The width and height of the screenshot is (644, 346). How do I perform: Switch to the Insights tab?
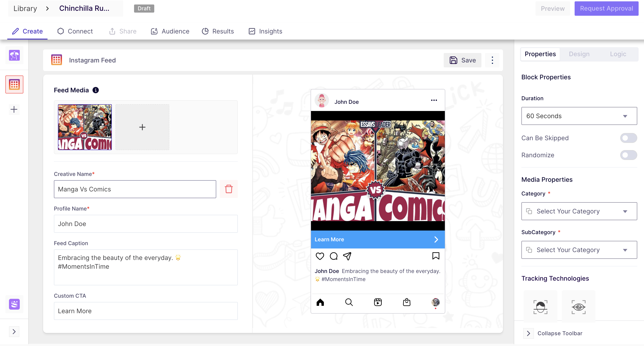265,31
